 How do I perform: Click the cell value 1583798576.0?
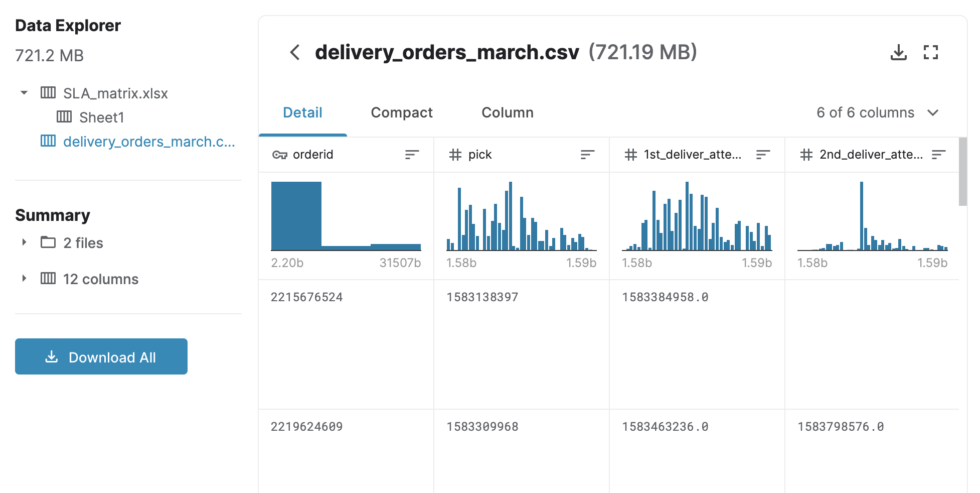841,427
